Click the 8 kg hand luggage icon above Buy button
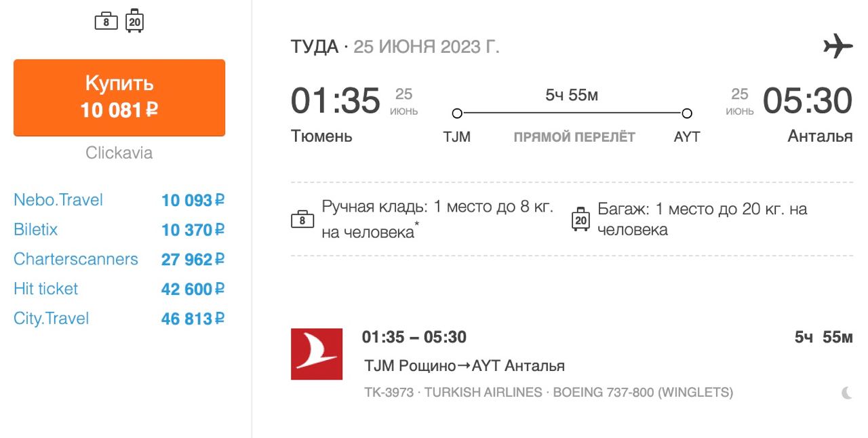This screenshot has height=438, width=868. pos(106,22)
